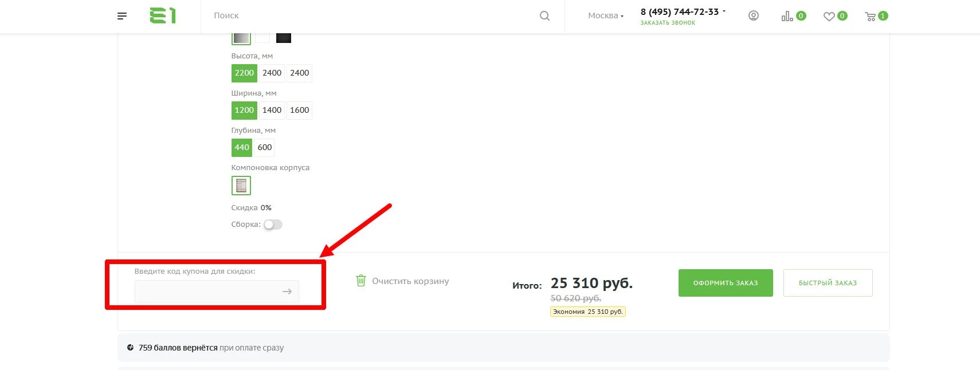This screenshot has width=980, height=370.
Task: Open the shopping cart icon
Action: coord(871,17)
